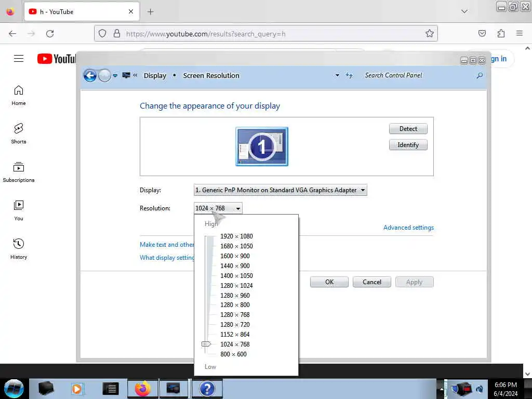Screen dimensions: 532x399
Task: Click the Firefox back arrow
Action: (12, 34)
